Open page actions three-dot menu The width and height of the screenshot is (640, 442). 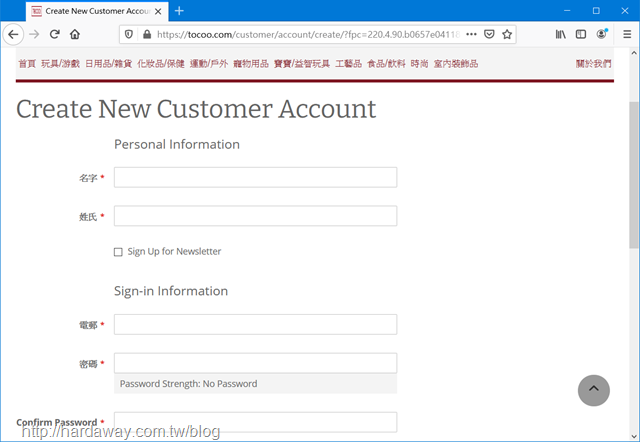pyautogui.click(x=471, y=34)
